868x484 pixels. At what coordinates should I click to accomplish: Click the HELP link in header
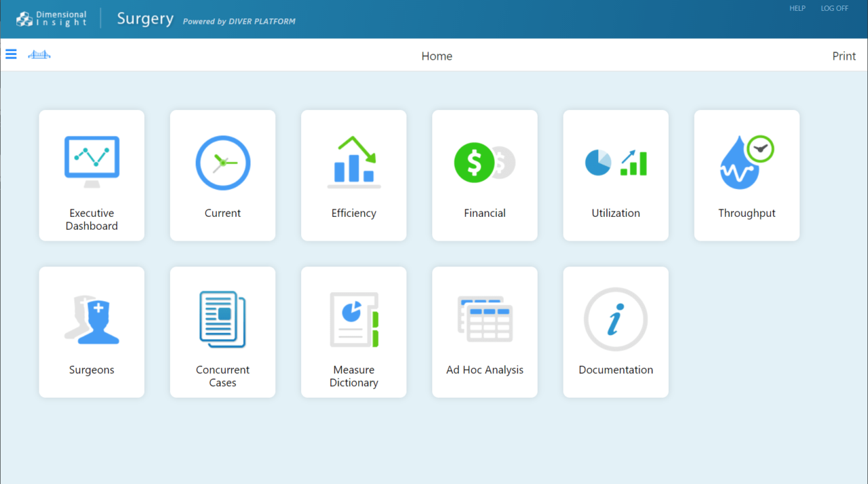(x=797, y=8)
